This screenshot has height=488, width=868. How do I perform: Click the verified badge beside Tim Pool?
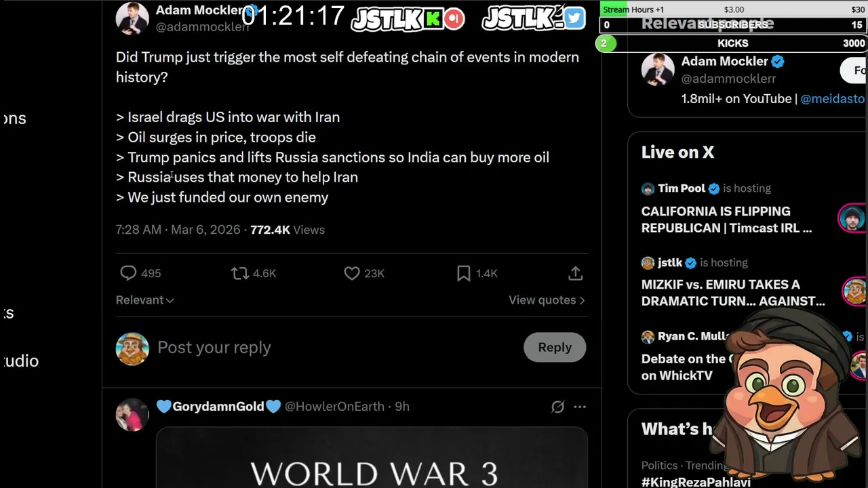[714, 188]
